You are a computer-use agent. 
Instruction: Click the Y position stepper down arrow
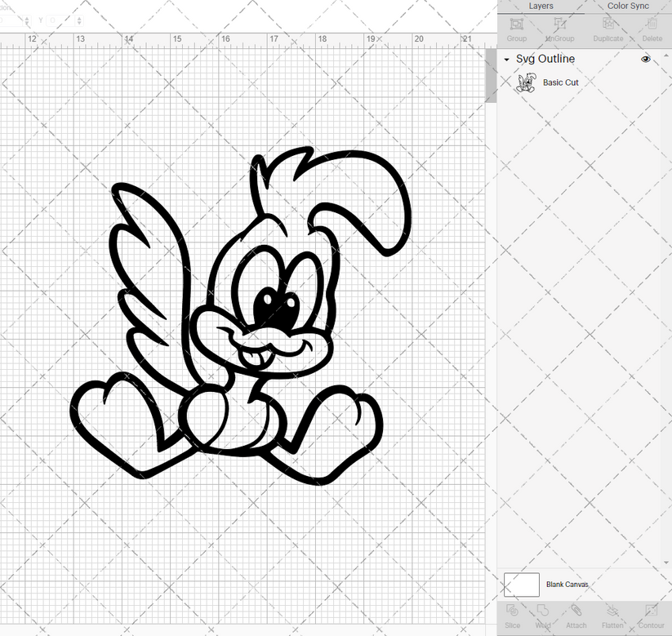coord(79,23)
